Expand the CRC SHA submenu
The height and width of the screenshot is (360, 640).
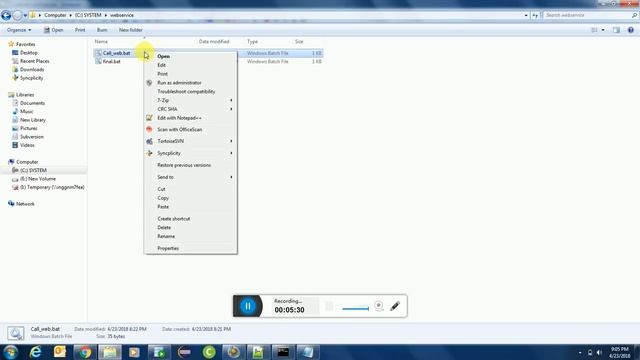point(191,109)
